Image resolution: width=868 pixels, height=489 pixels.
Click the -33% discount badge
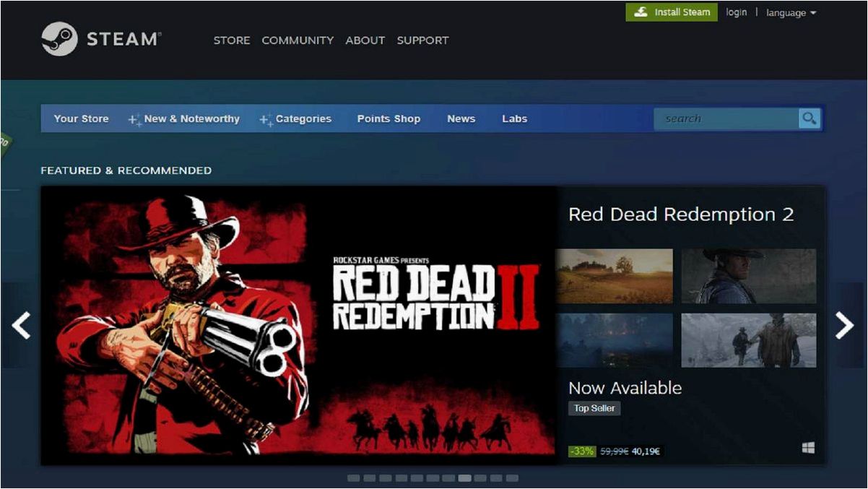(x=581, y=451)
